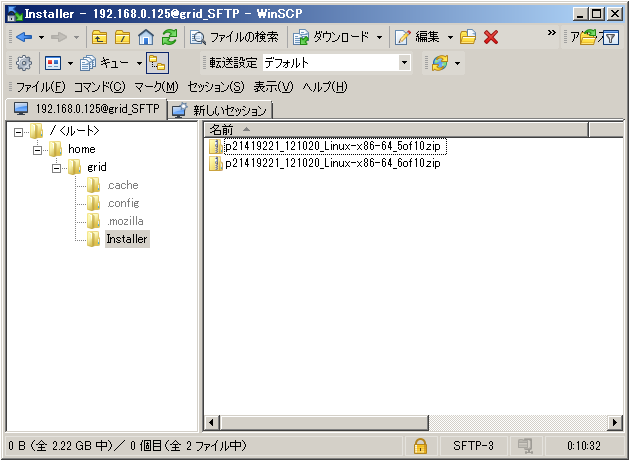Toggle the directory tree panel icon

pos(158,63)
